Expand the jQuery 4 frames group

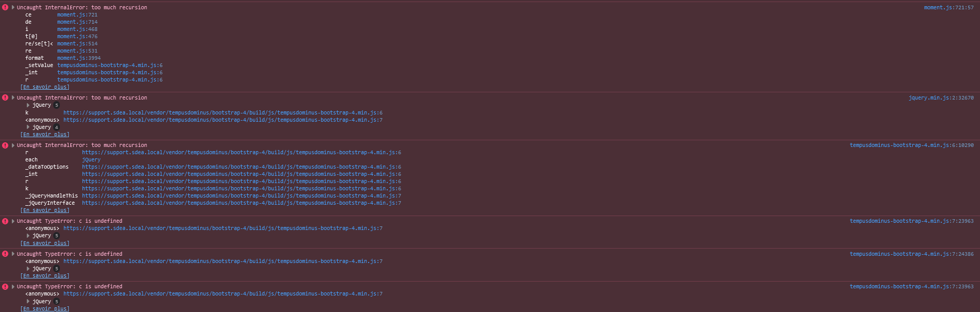(28, 127)
